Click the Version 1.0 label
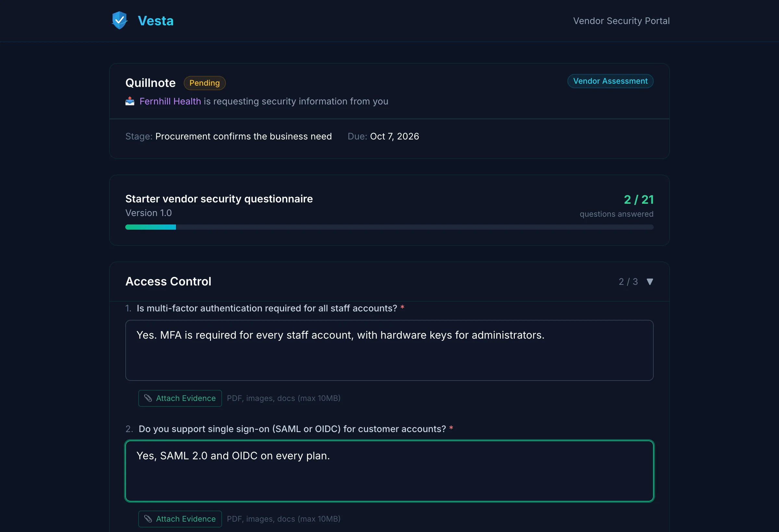Image resolution: width=779 pixels, height=532 pixels. coord(148,213)
